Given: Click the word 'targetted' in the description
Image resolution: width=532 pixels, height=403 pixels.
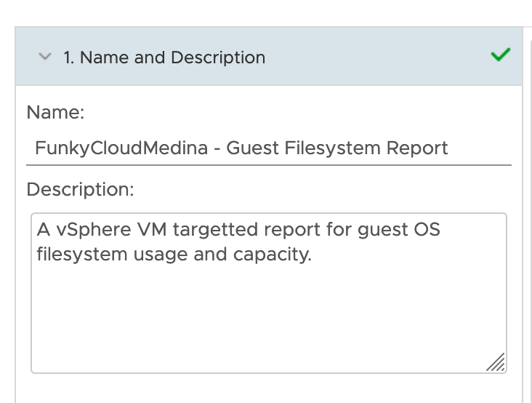Looking at the screenshot, I should 215,229.
